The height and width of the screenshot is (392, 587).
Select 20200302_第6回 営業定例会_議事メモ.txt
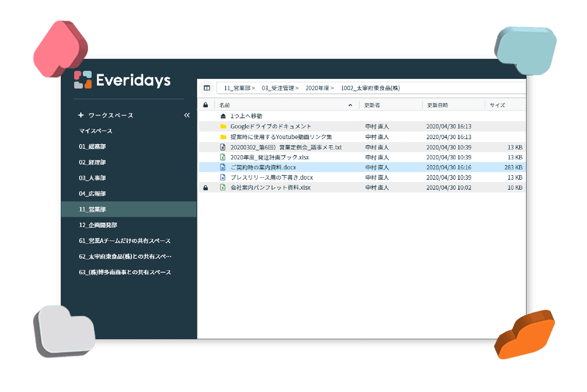286,147
